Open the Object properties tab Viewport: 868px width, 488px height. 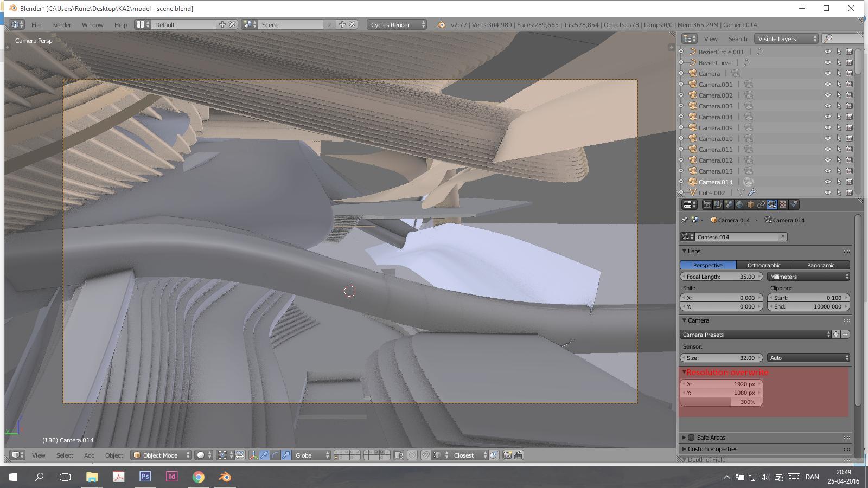coord(750,204)
